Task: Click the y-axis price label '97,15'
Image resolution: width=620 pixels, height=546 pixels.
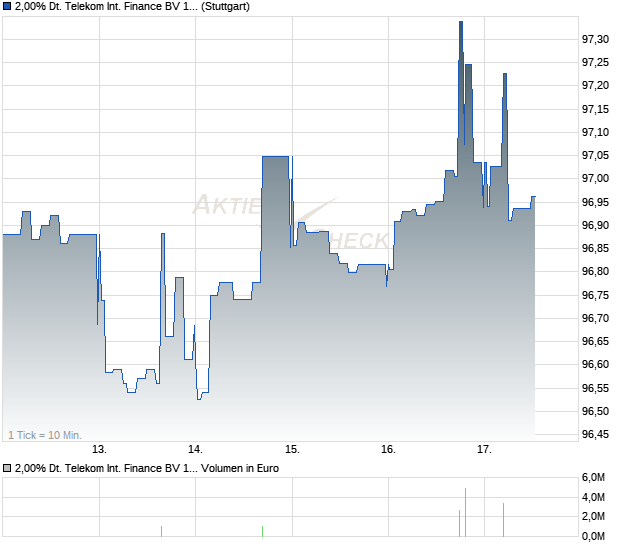Action: pos(595,109)
